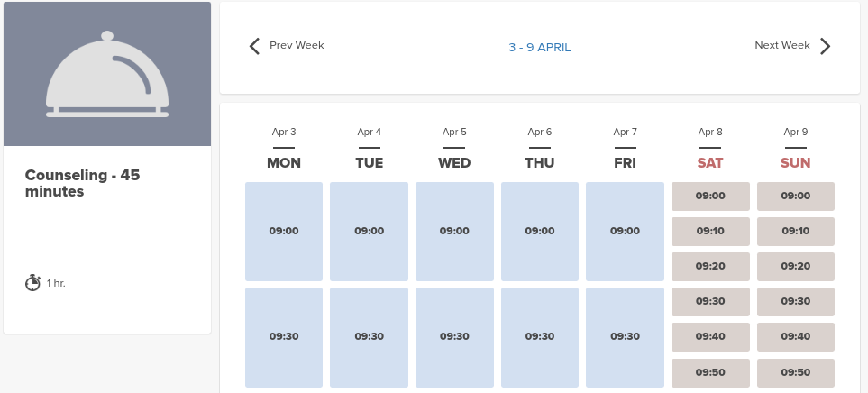Click the service cloche thumbnail image
Screen dimensions: 868x393
tap(107, 74)
